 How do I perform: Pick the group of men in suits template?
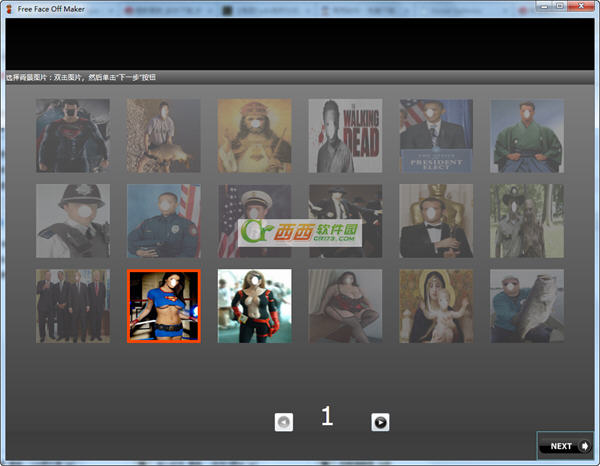click(73, 306)
